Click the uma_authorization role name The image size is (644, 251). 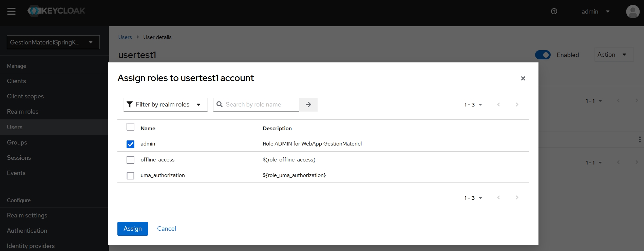[163, 175]
